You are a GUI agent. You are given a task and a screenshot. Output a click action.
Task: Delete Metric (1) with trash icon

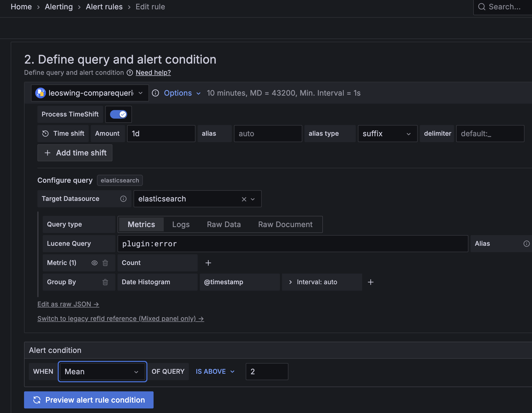[105, 263]
